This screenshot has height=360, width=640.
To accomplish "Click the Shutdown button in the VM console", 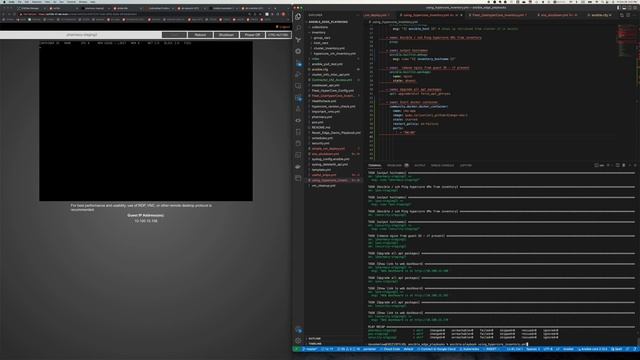I will click(226, 35).
